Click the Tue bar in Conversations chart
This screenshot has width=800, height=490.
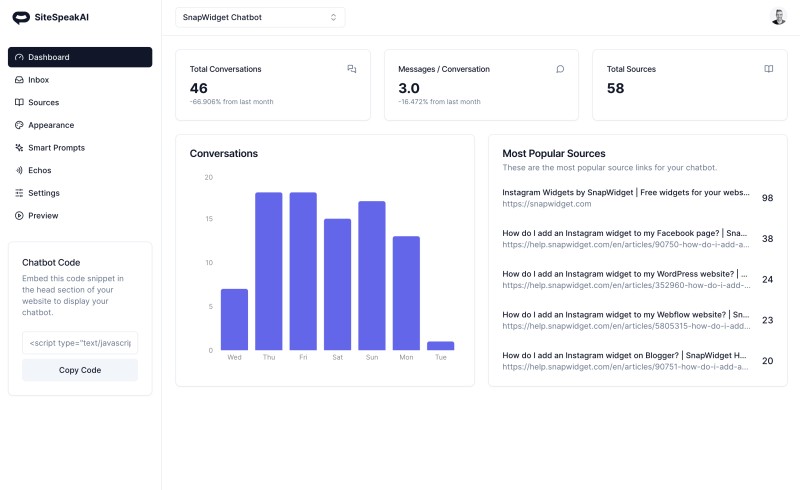440,346
